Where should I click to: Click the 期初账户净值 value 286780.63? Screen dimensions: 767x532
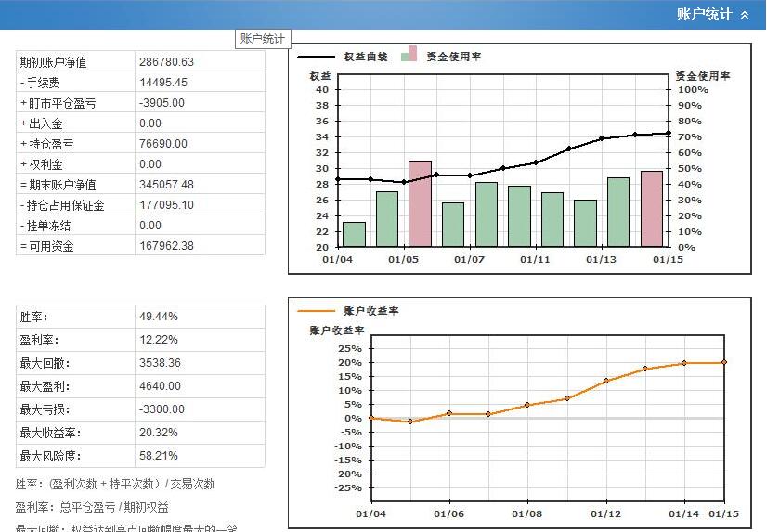166,62
